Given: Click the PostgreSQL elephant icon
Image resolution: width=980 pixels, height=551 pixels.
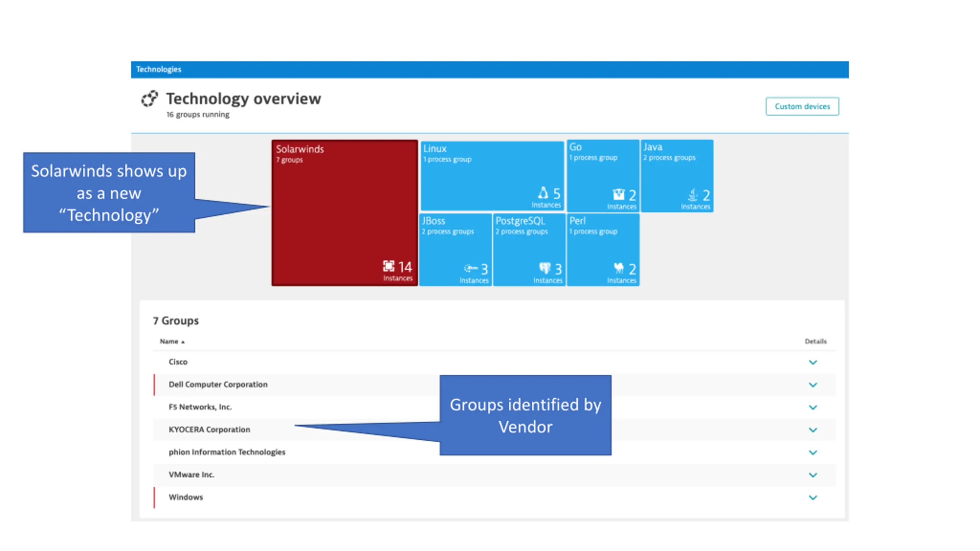Looking at the screenshot, I should coord(544,268).
